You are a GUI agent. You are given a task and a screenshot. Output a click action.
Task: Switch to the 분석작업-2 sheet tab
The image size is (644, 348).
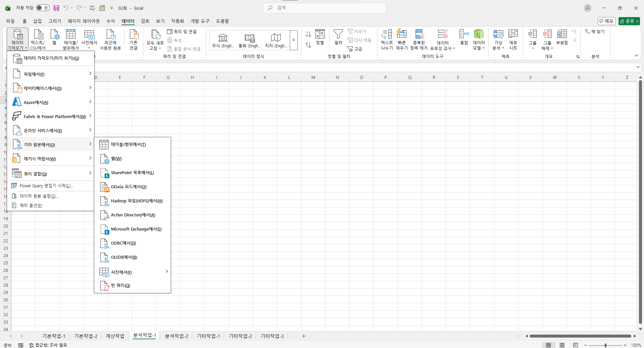click(176, 336)
